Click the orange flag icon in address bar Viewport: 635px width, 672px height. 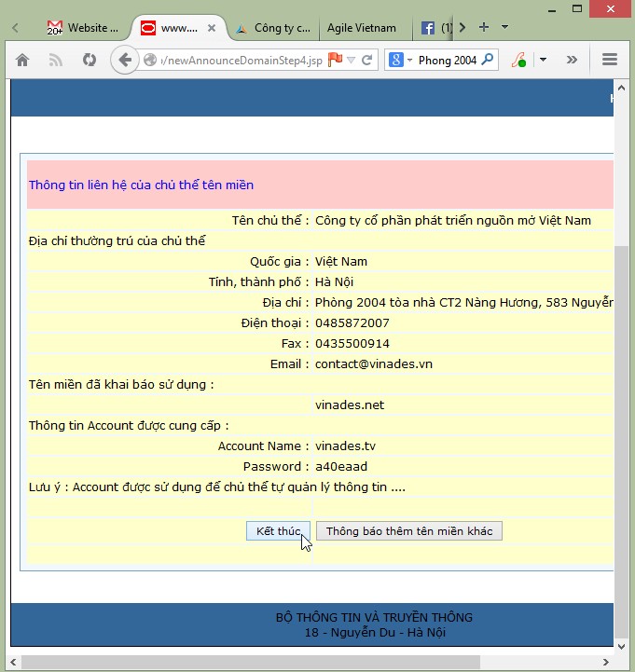335,60
